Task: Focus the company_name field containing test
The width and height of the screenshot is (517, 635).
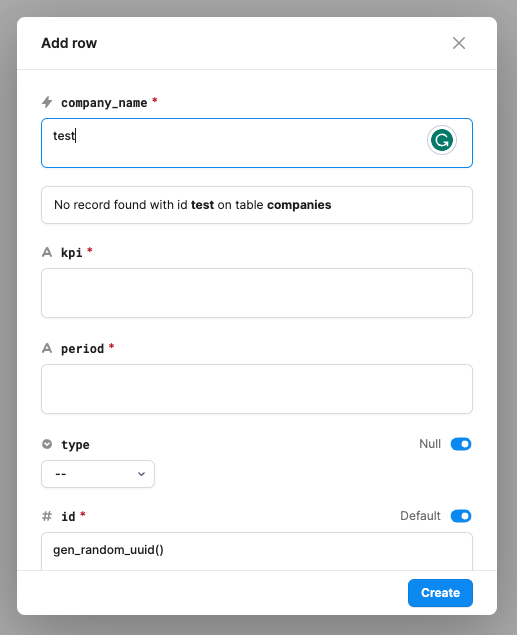Action: (257, 143)
